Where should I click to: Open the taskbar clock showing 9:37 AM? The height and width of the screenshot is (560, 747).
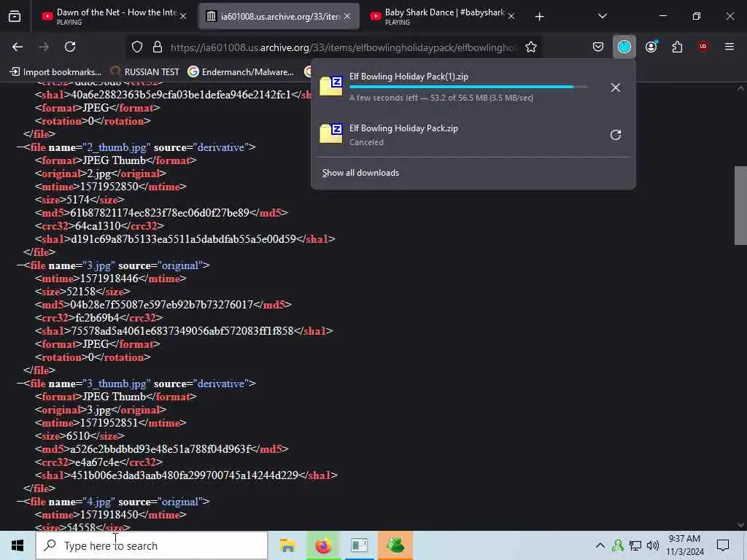[x=684, y=545]
